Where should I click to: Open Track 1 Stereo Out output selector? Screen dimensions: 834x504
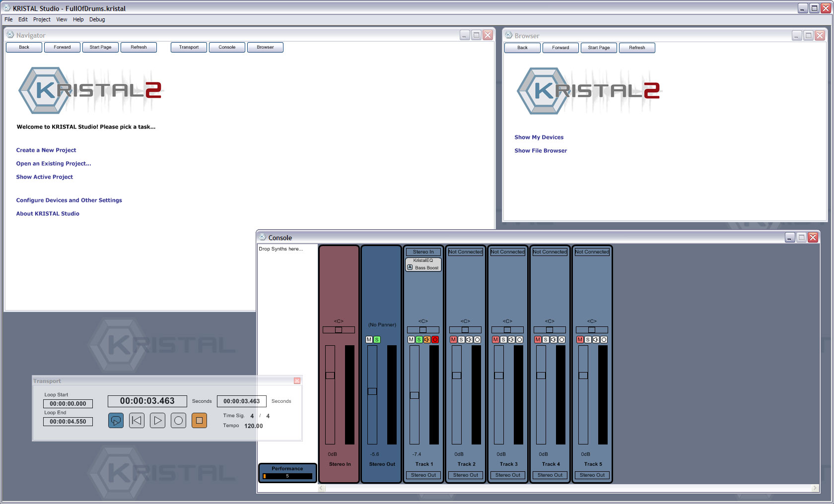[x=423, y=475]
